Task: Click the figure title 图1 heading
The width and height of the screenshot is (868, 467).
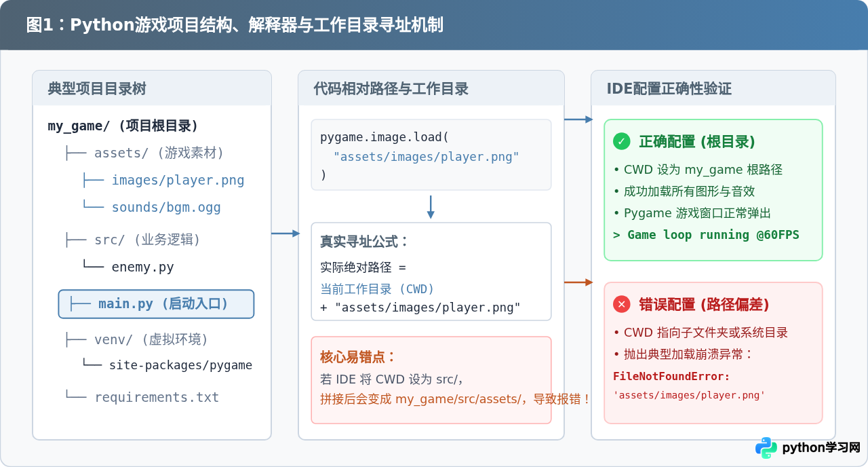Action: pos(235,25)
